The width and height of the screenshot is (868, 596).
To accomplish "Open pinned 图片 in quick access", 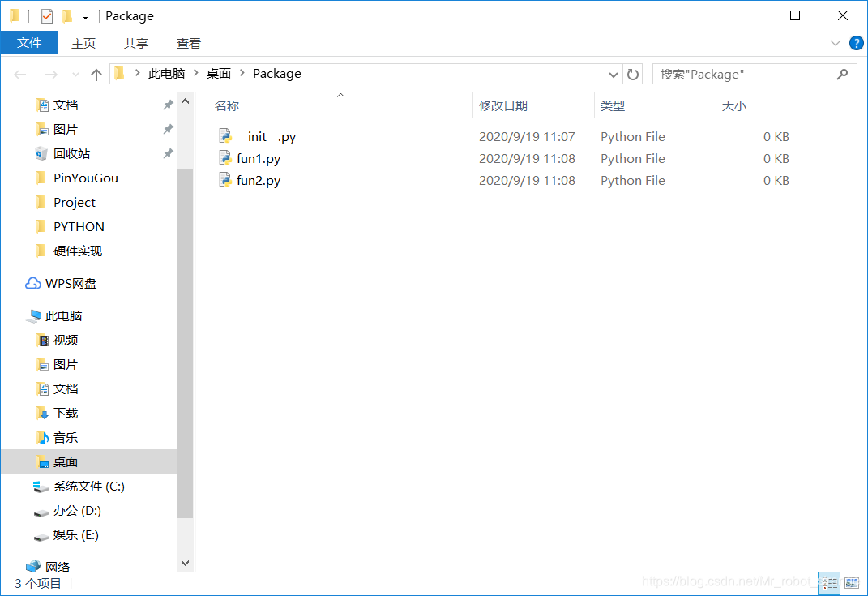I will point(66,129).
